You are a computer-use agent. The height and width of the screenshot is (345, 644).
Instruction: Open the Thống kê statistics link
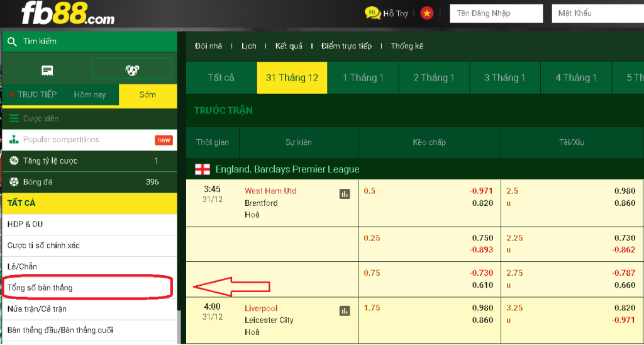pos(407,46)
